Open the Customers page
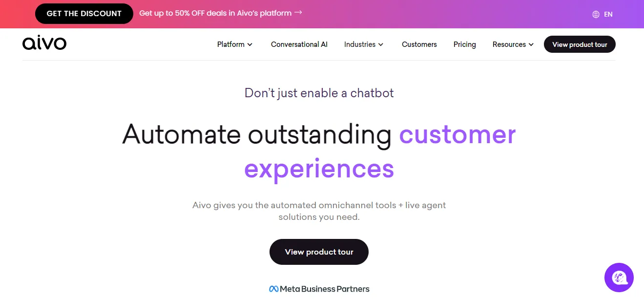The image size is (644, 300). pos(419,44)
